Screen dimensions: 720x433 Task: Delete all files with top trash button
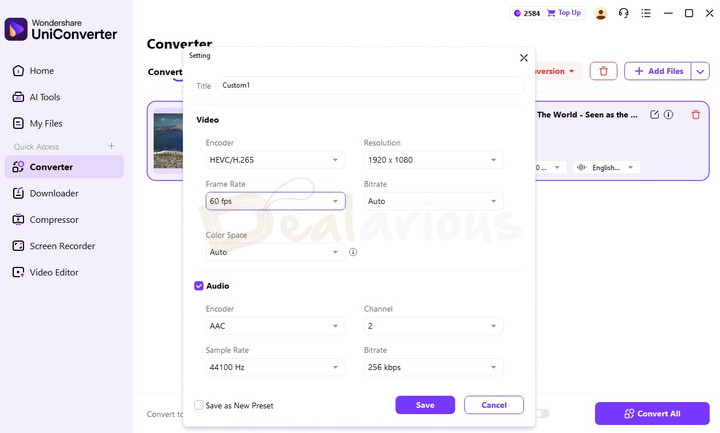[x=603, y=71]
